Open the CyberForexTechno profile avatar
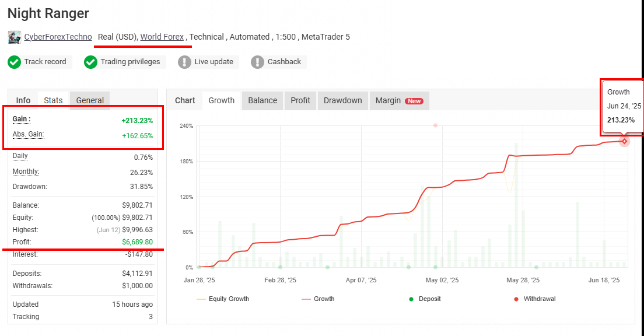 [15, 37]
